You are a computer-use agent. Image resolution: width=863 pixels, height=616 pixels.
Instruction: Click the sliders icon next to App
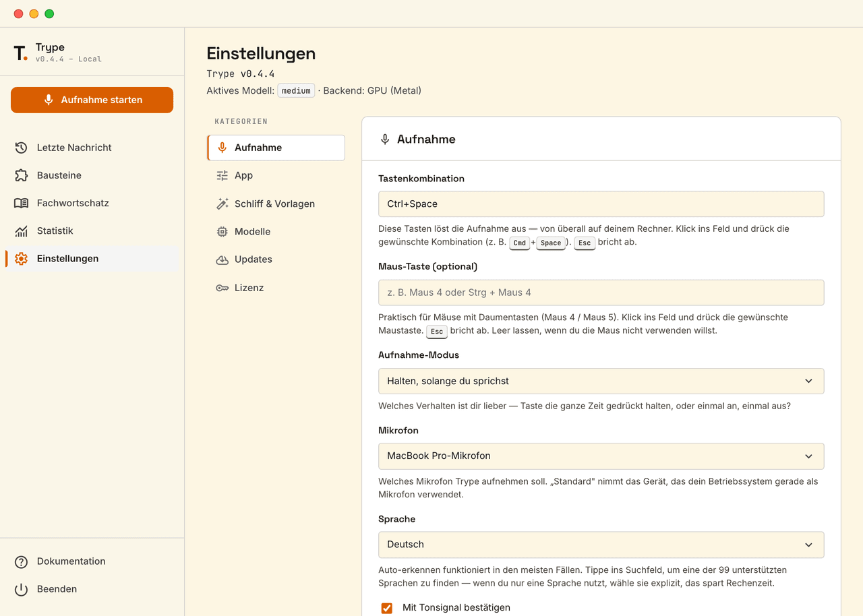[222, 175]
